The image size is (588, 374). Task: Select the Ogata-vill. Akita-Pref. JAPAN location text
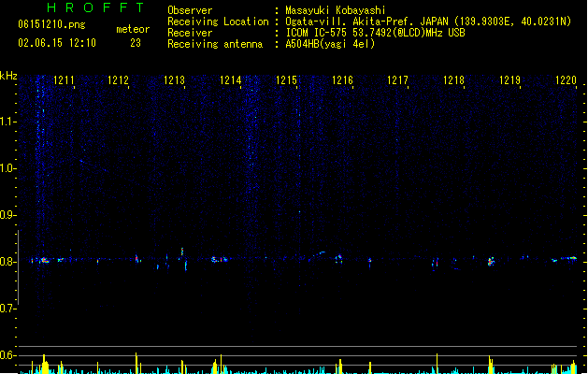coord(428,22)
